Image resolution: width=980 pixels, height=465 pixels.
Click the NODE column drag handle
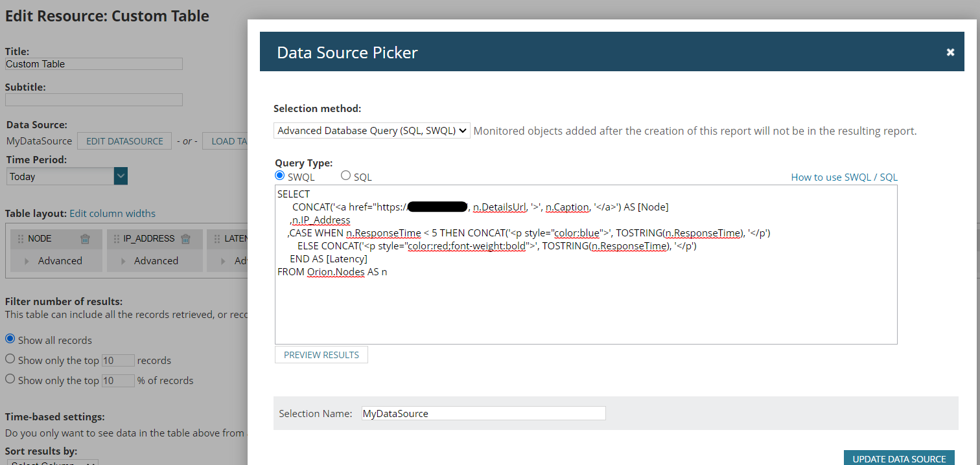pos(20,239)
